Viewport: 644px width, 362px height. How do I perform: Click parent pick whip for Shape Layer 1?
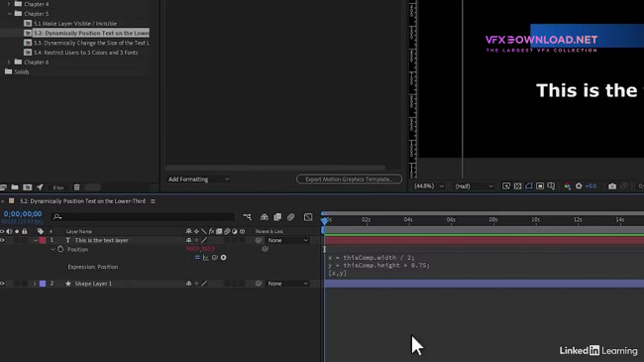pos(259,284)
